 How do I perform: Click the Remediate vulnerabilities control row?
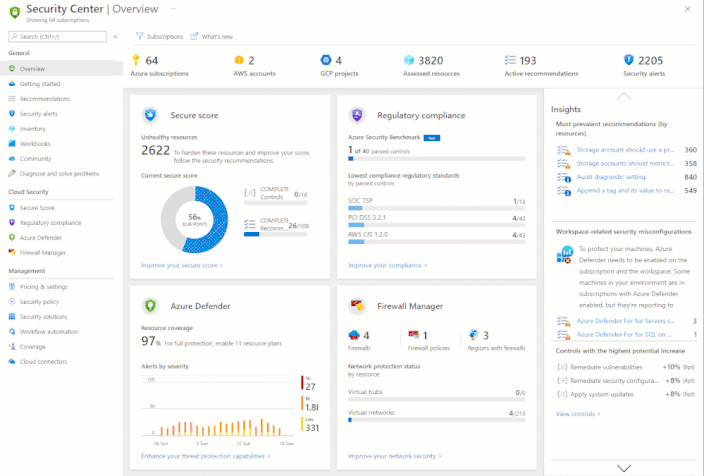625,367
